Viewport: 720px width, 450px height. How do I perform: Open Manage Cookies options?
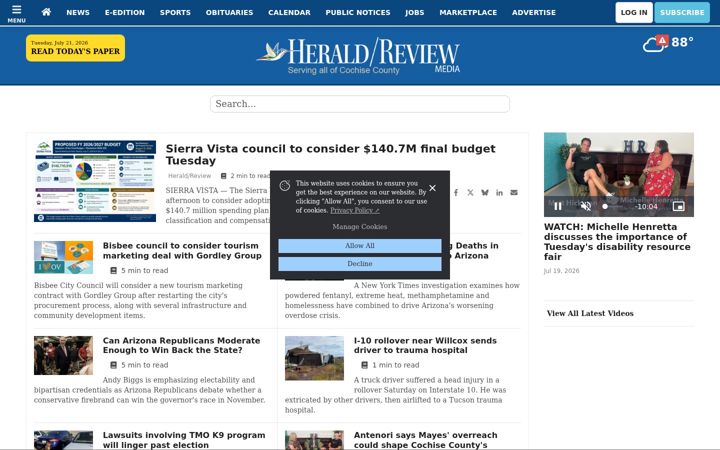360,227
